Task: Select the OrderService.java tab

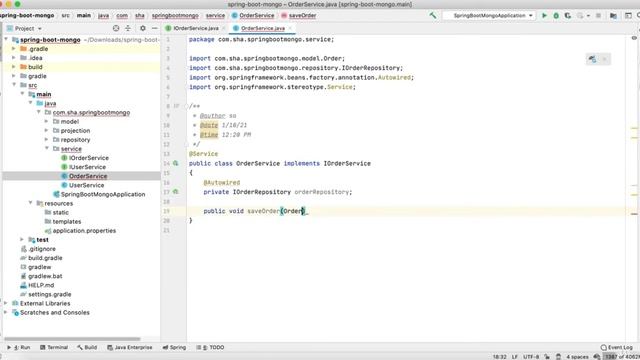Action: (263, 28)
